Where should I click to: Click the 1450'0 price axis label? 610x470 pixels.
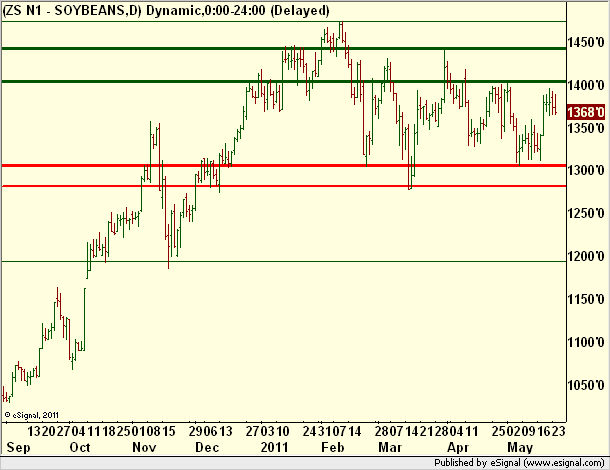(x=586, y=42)
